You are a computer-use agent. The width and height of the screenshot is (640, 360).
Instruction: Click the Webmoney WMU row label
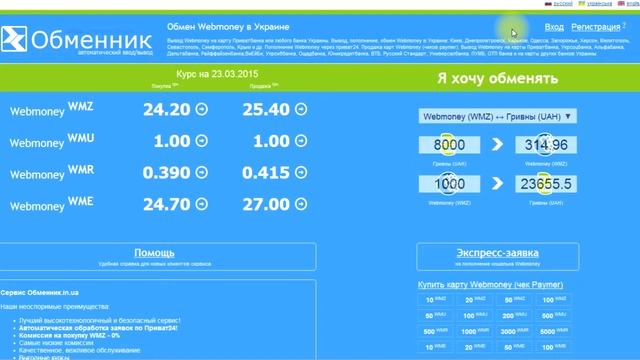(51, 141)
